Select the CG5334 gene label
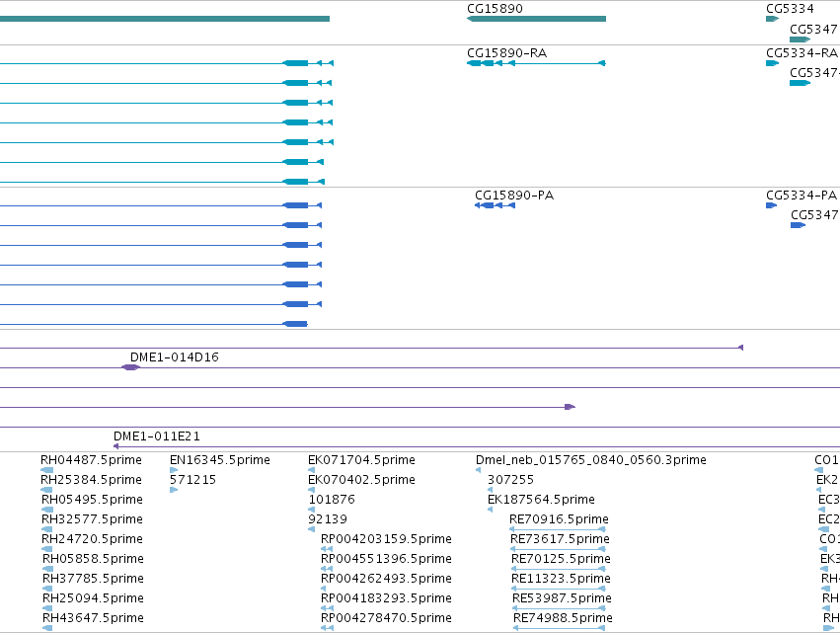 [790, 9]
